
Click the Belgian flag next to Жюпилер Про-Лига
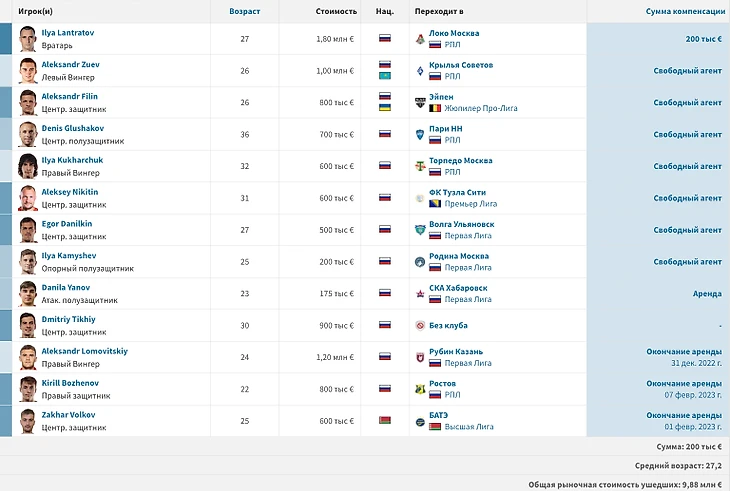(x=435, y=108)
